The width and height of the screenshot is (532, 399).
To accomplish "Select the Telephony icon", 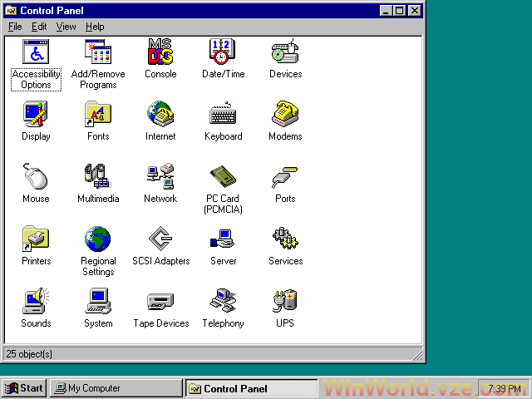I will (x=223, y=301).
